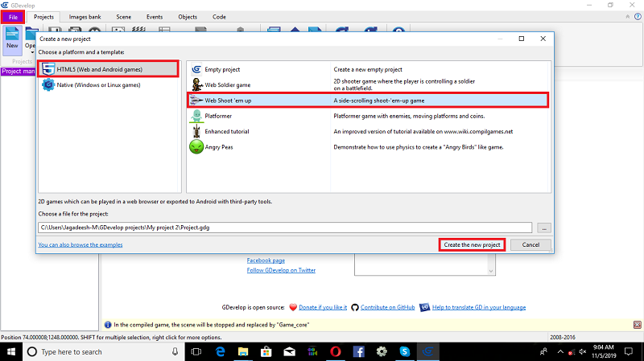Viewport: 644px width, 361px height.
Task: Open the Action Center notifications icon
Action: click(x=629, y=352)
